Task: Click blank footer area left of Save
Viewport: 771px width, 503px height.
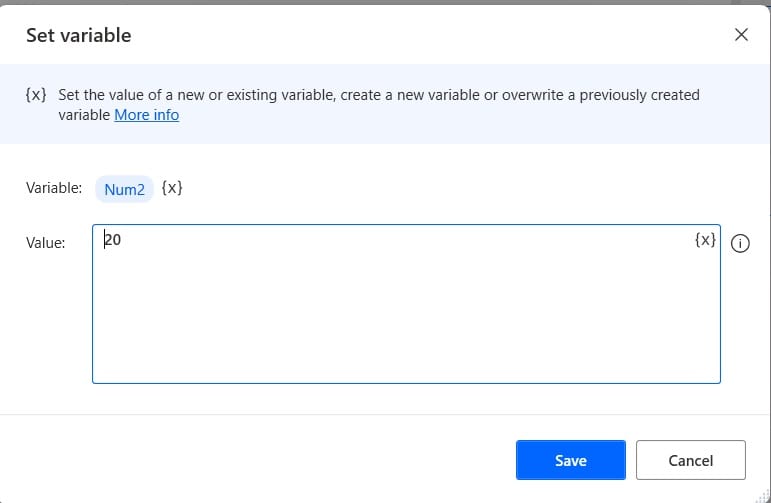Action: (256, 460)
